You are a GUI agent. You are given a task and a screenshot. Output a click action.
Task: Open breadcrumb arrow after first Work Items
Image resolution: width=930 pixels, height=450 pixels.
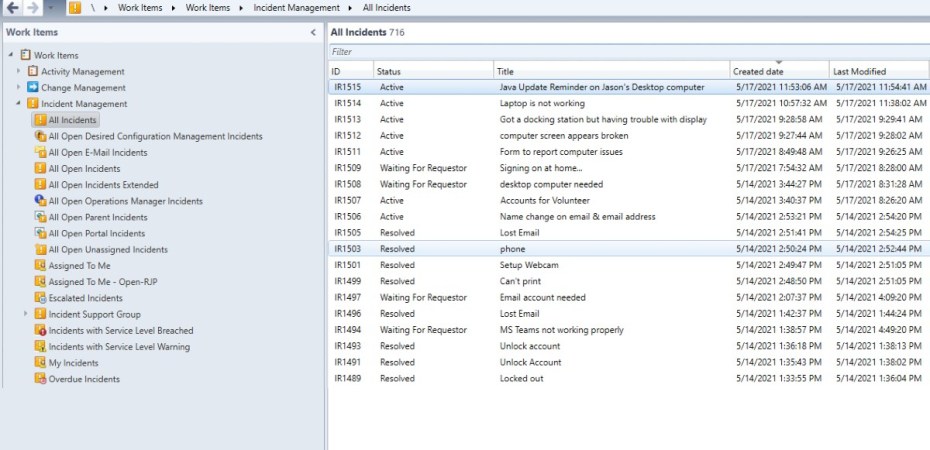click(174, 8)
